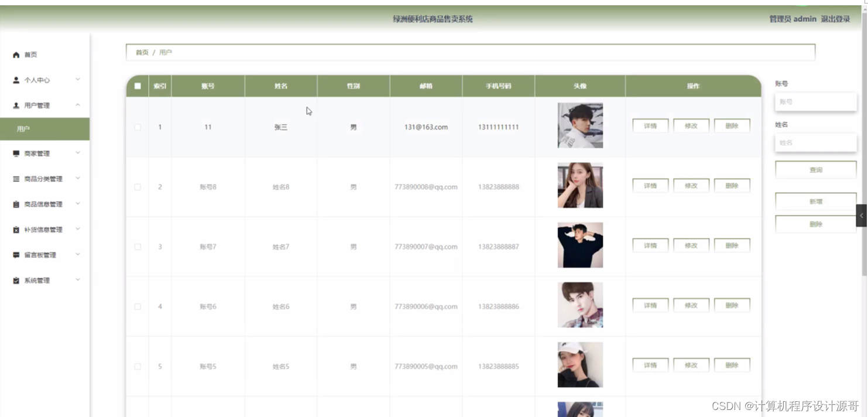Click 修改 button for 账号7
Image resolution: width=868 pixels, height=417 pixels.
(x=691, y=245)
